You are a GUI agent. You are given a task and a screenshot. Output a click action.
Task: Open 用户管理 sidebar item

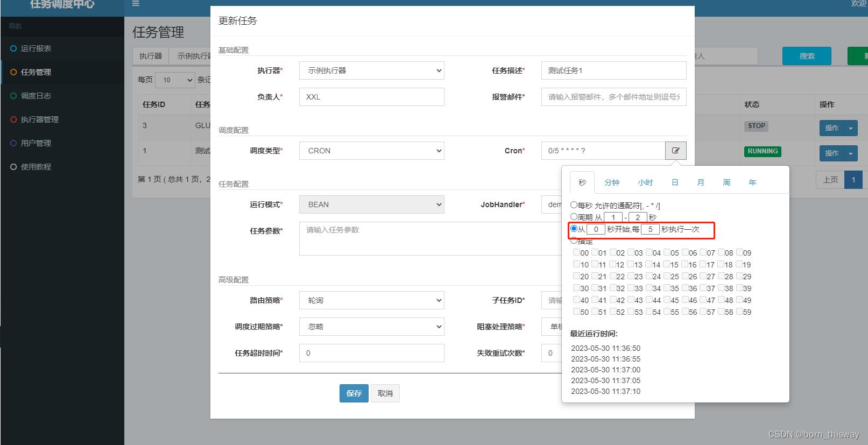[36, 143]
